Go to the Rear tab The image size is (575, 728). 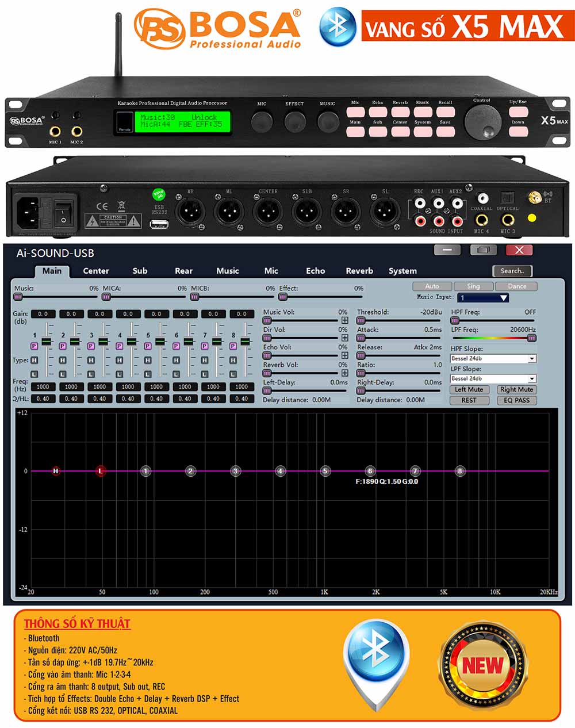click(183, 271)
